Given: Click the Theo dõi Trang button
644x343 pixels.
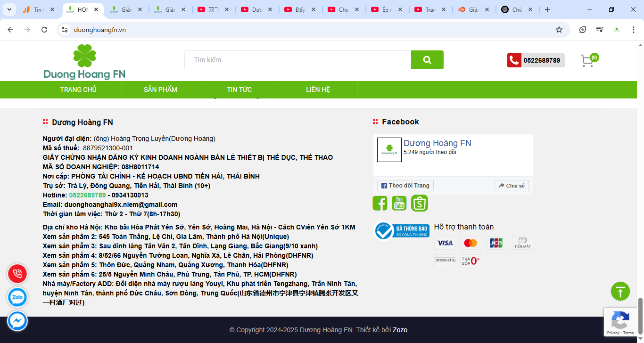Looking at the screenshot, I should [x=405, y=186].
